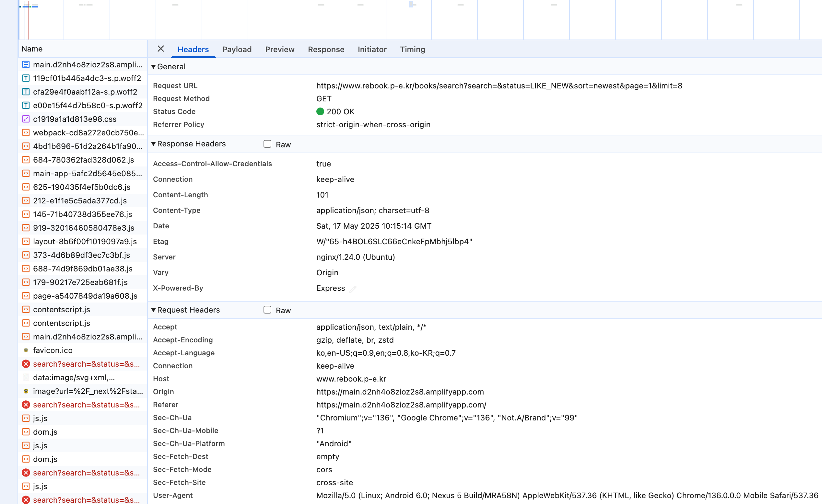Collapse the General section
This screenshot has width=822, height=504.
point(153,67)
